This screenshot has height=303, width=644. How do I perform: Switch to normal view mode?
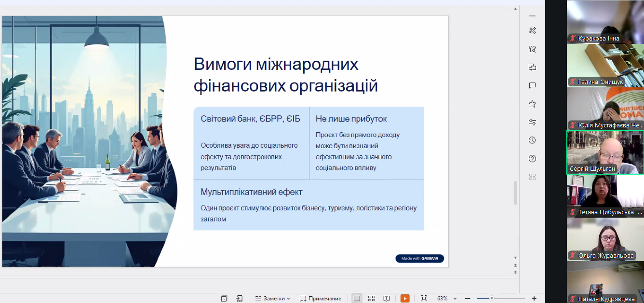[x=357, y=299]
